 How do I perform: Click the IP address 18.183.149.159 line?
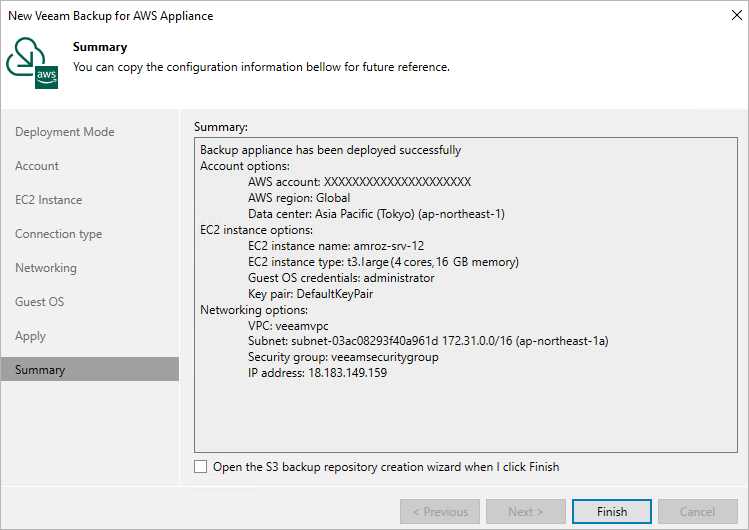coord(317,373)
